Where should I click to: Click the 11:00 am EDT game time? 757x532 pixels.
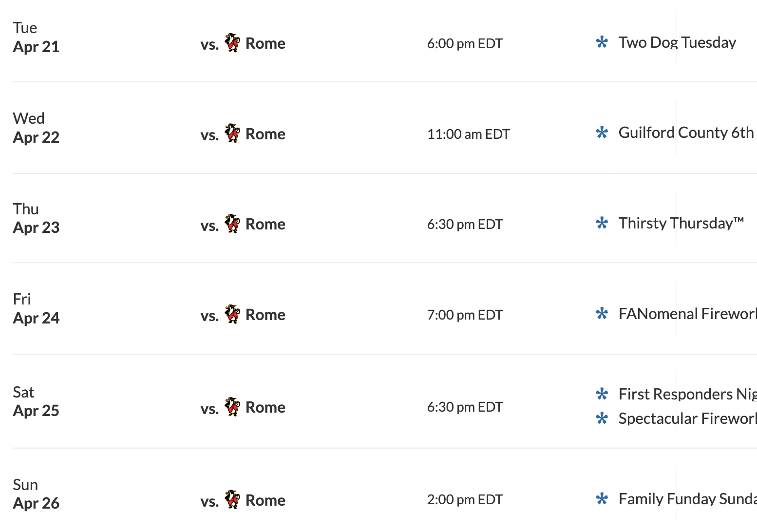tap(468, 134)
